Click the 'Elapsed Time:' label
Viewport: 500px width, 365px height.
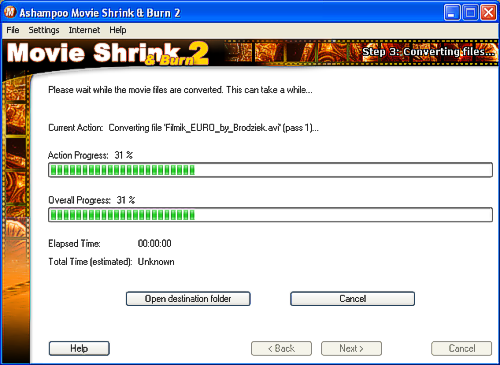click(74, 243)
